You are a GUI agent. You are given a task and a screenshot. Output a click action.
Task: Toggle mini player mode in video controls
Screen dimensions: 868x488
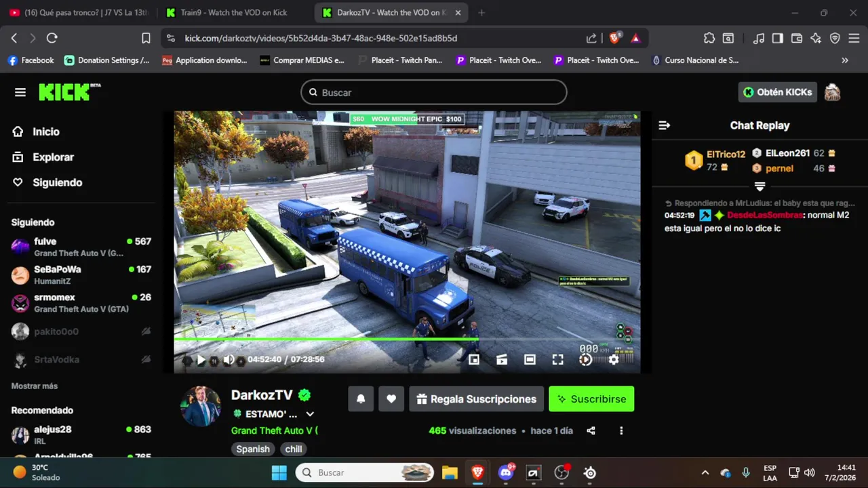click(474, 360)
